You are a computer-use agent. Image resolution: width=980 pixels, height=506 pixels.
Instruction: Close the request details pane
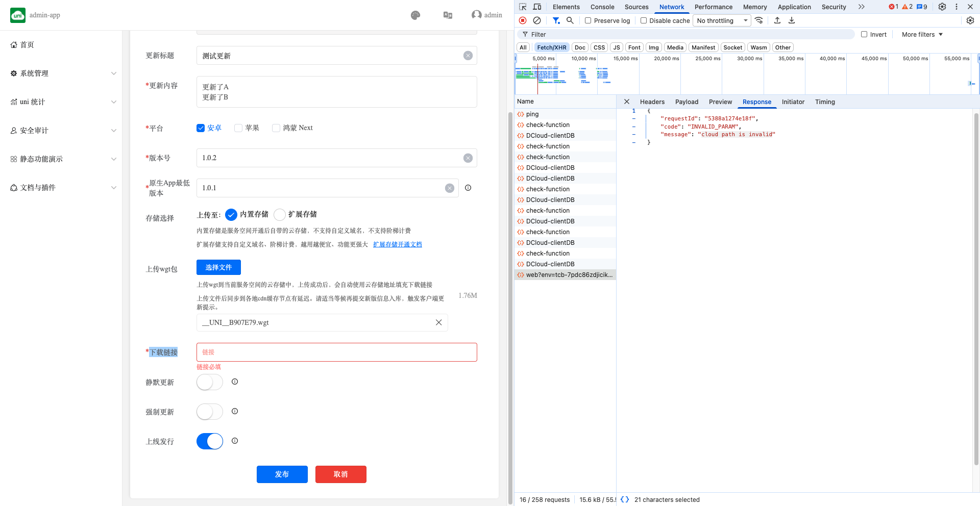[x=627, y=102]
